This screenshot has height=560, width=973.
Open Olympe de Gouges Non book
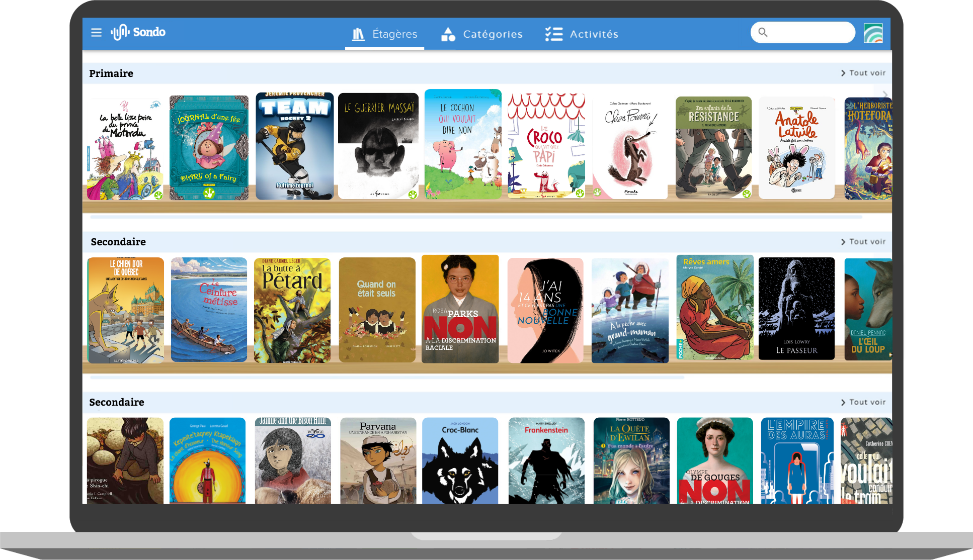[715, 460]
